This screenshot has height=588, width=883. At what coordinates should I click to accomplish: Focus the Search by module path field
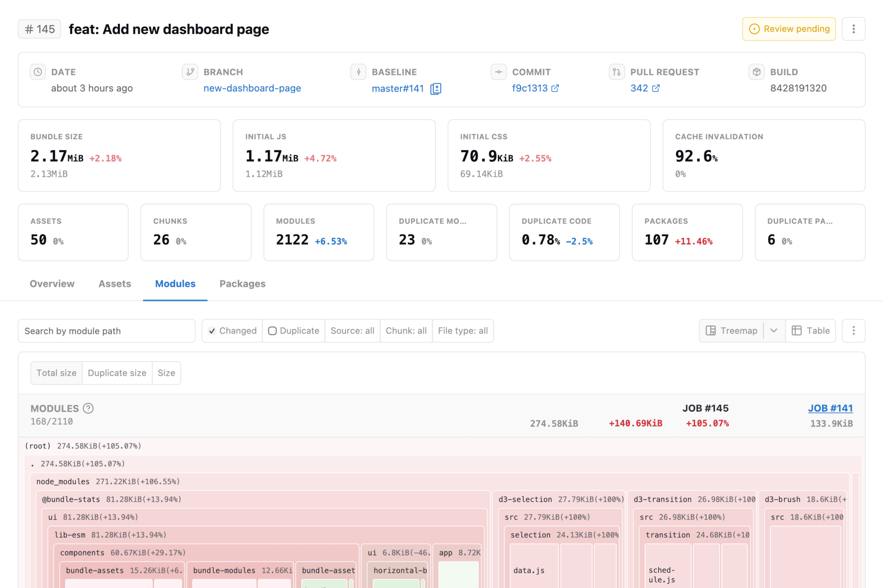[106, 331]
